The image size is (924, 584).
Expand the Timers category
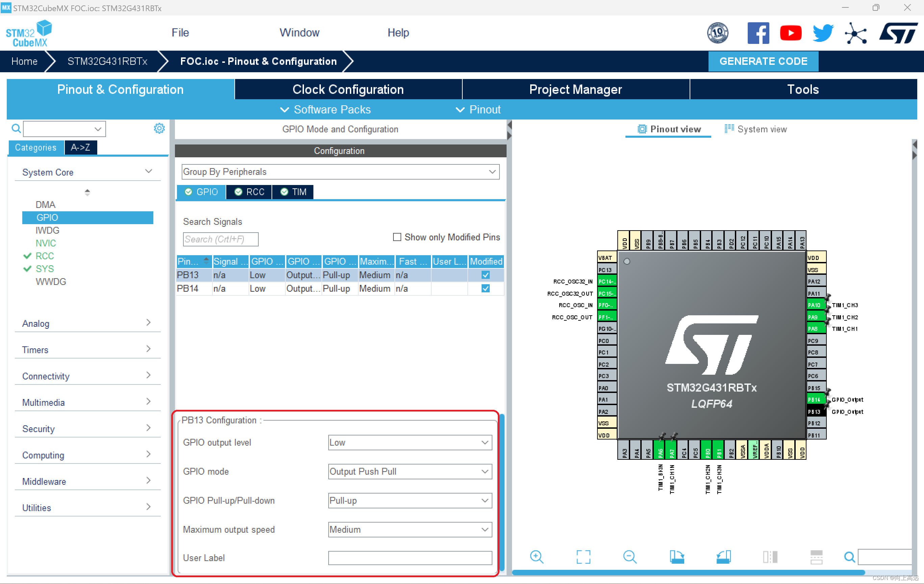click(149, 349)
